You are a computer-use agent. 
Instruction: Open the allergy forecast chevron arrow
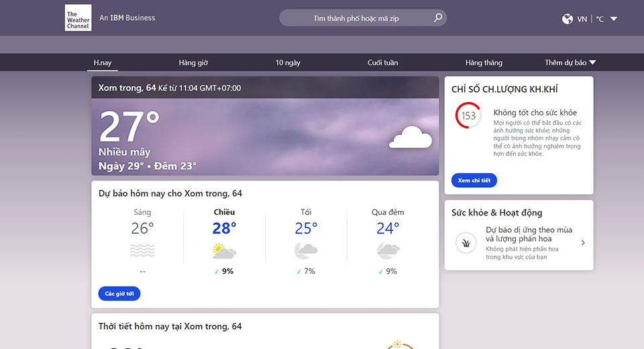583,243
